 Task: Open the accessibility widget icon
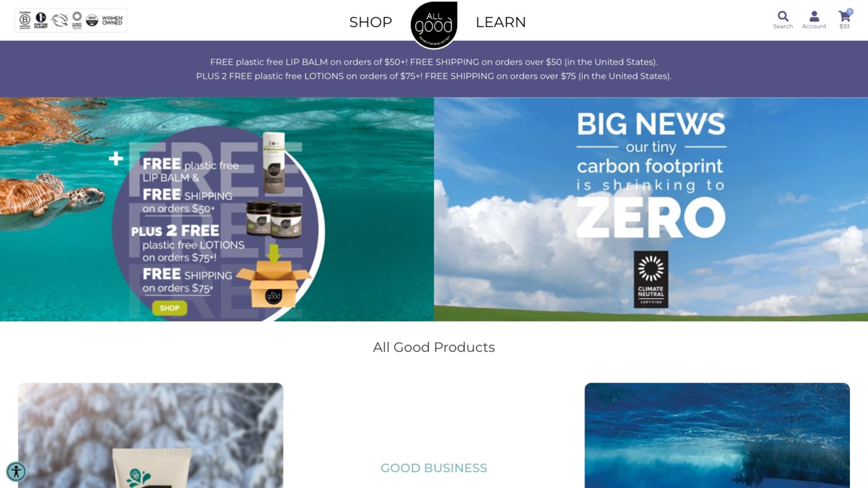pyautogui.click(x=16, y=471)
